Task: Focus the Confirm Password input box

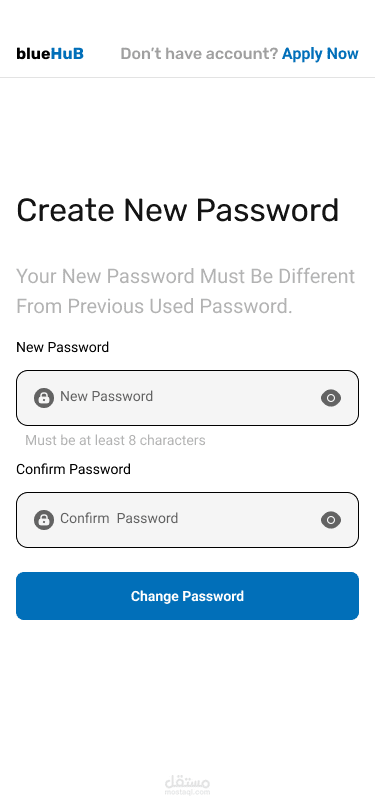Action: point(188,519)
